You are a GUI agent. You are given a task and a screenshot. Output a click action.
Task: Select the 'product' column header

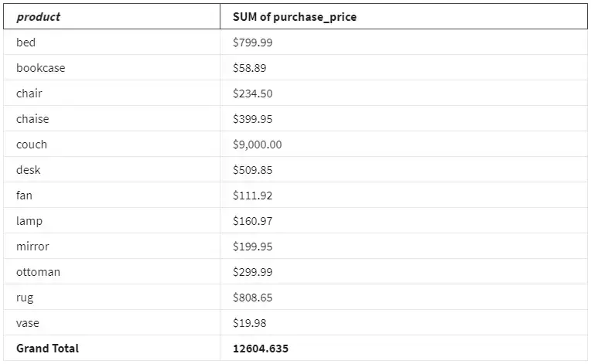111,16
